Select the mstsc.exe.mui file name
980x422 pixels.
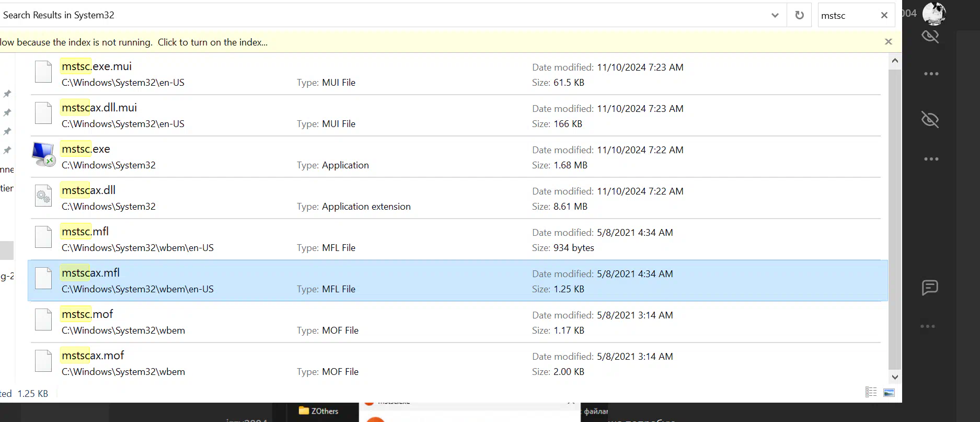click(x=97, y=66)
